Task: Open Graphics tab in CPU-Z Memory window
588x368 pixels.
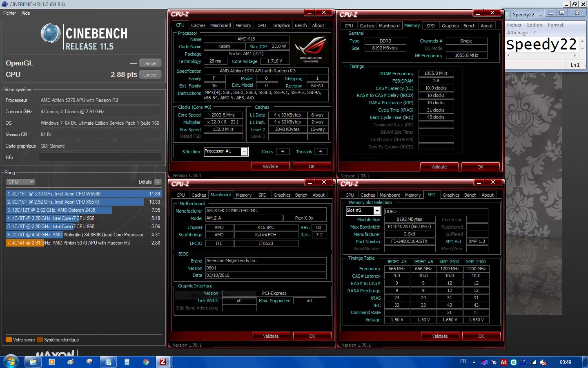Action: click(x=450, y=26)
